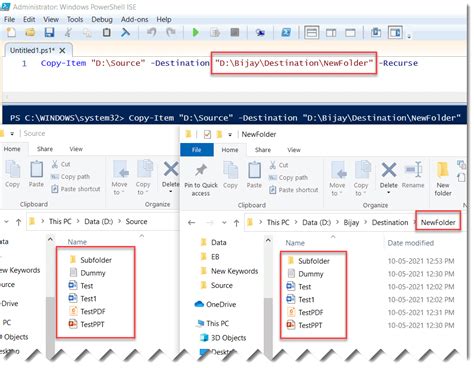
Task: Select Test1 document in Source window
Action: (83, 298)
